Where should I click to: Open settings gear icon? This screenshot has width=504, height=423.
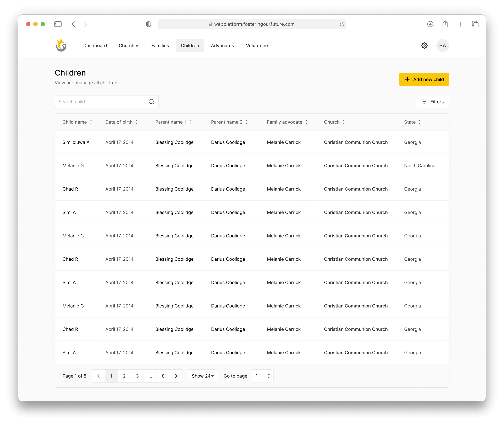(x=424, y=46)
